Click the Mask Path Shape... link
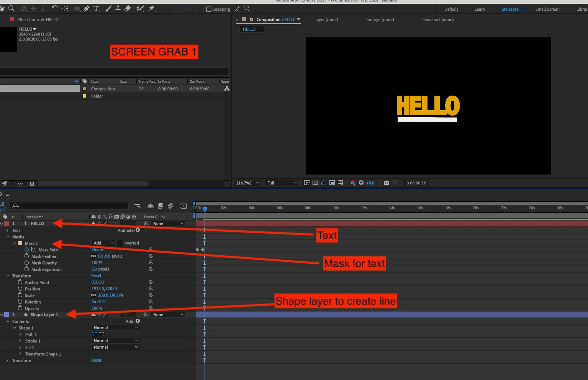588x380 pixels. 98,250
